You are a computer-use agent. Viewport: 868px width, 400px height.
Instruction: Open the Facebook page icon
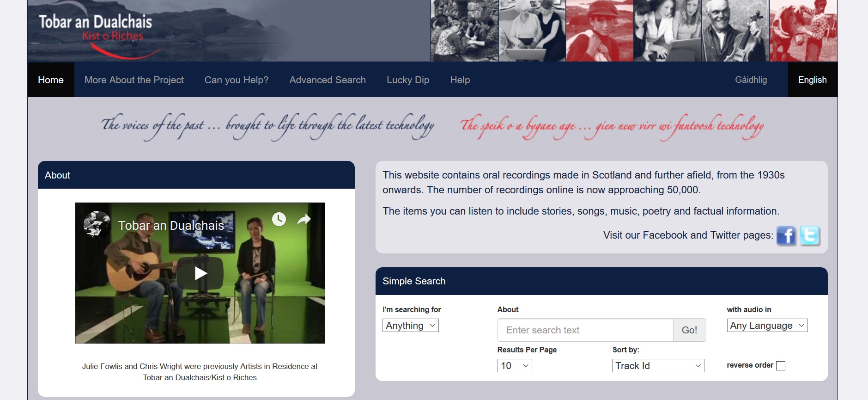786,236
